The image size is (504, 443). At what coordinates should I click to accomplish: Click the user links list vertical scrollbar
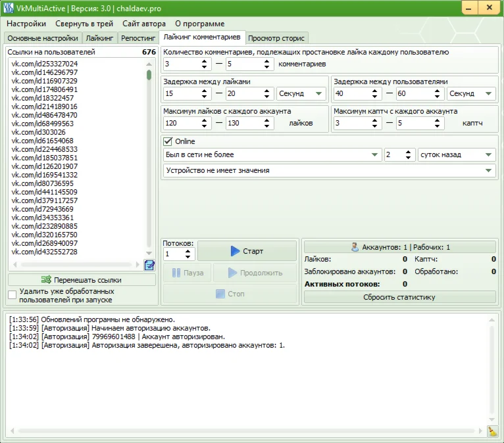tap(149, 164)
